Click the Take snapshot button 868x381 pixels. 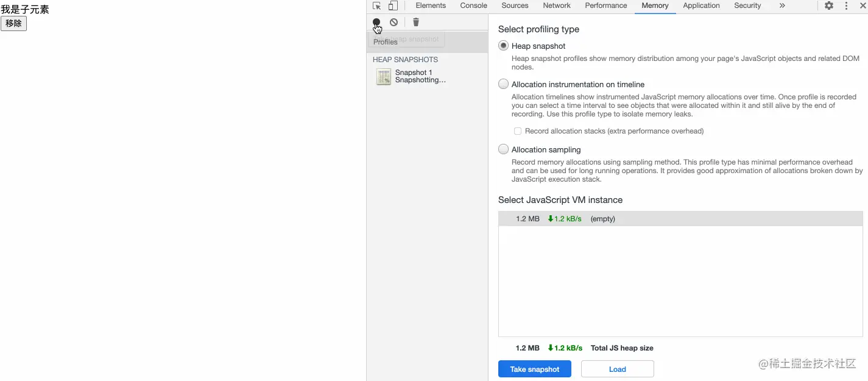535,369
